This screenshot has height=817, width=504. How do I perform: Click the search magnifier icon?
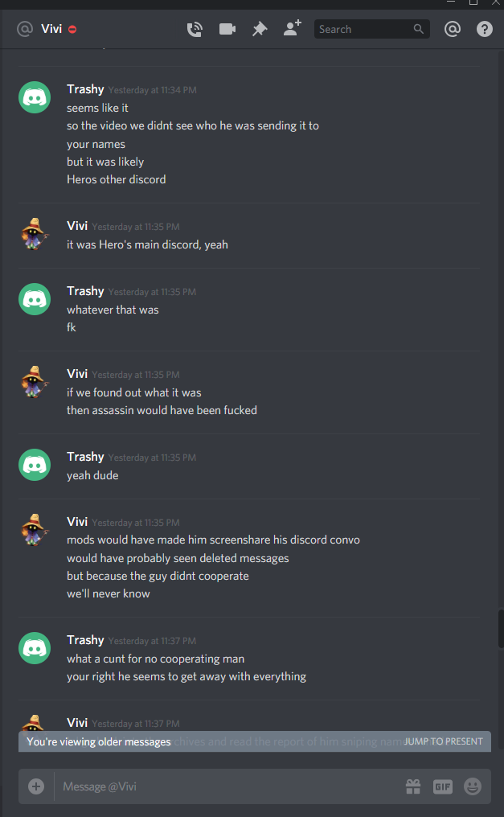pos(419,29)
